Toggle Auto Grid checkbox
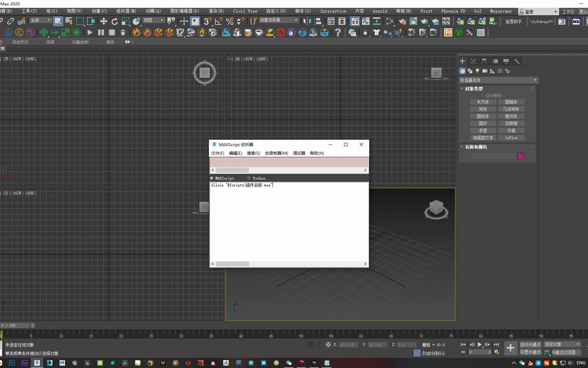The height and width of the screenshot is (368, 588). [x=483, y=95]
